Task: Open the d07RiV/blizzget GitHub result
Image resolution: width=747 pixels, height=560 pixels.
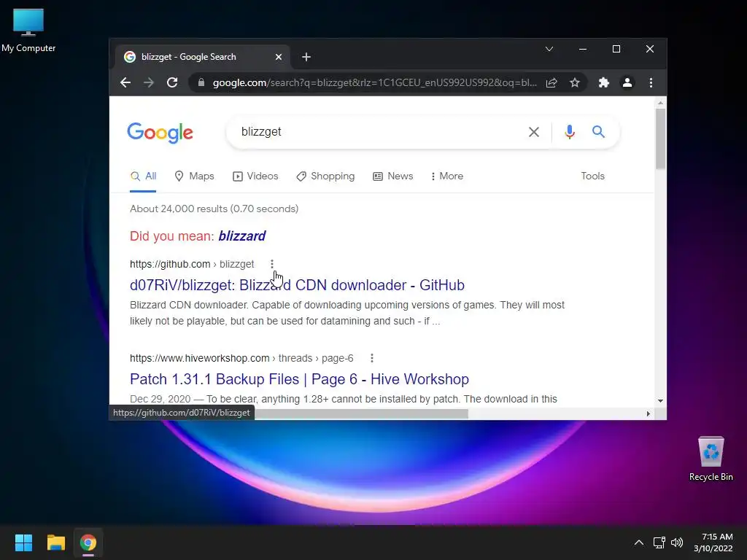Action: 297,285
